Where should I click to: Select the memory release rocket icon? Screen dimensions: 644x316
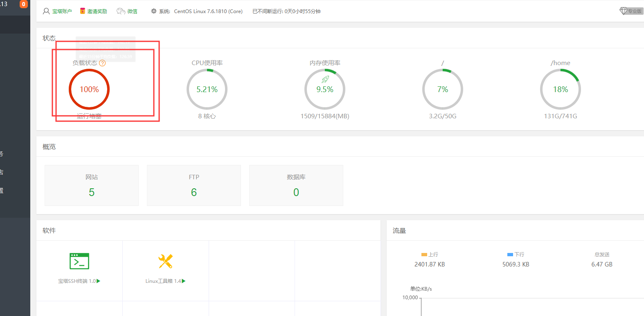point(325,79)
